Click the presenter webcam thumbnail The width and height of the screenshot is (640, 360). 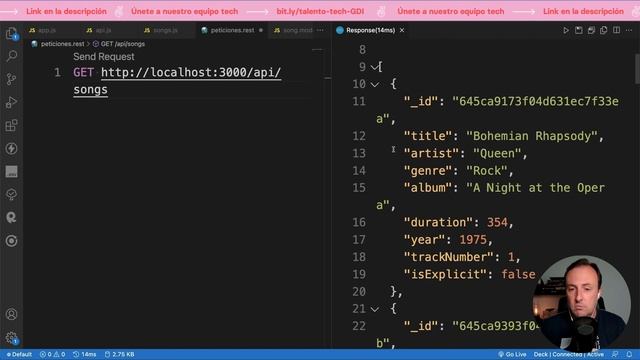click(581, 303)
